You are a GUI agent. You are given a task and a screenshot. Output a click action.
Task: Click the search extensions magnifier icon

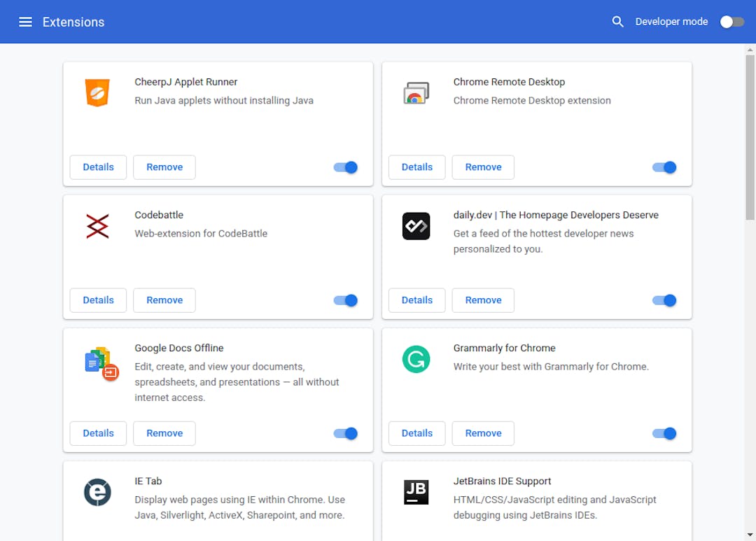click(x=617, y=22)
